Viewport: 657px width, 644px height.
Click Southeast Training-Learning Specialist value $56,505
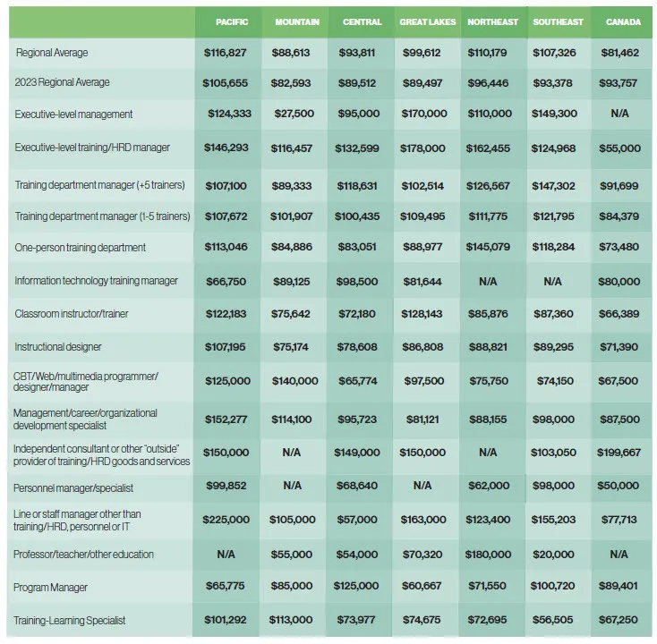click(x=553, y=620)
